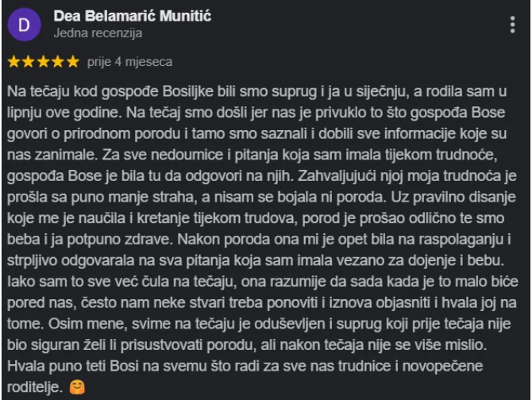The height and width of the screenshot is (400, 532).
Task: Click the purple "D" profile avatar
Action: coord(24,25)
